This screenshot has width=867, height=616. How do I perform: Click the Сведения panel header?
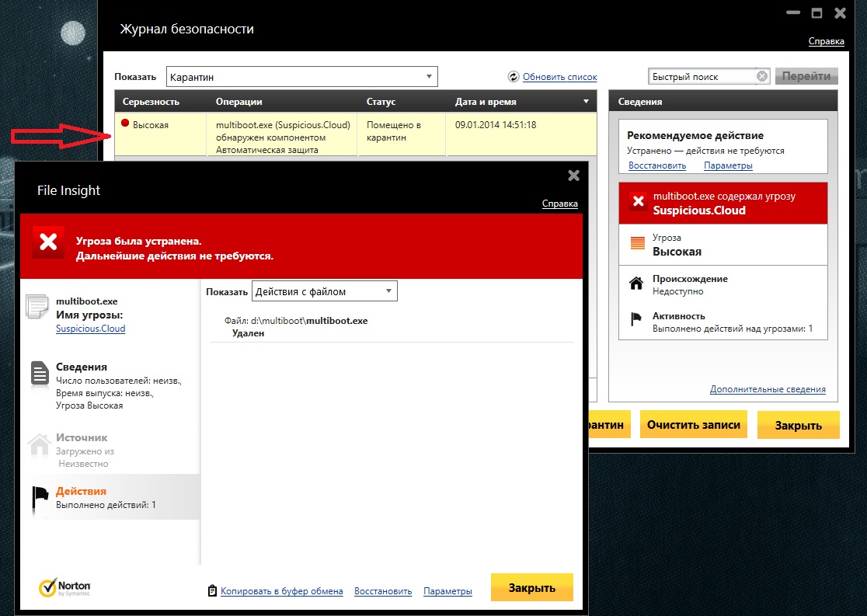[x=722, y=102]
